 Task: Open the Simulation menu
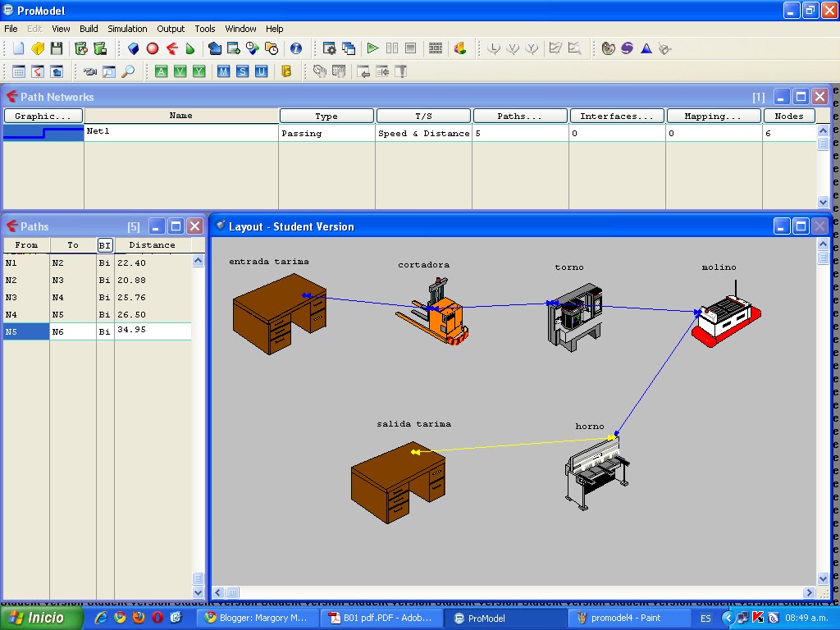coord(127,29)
